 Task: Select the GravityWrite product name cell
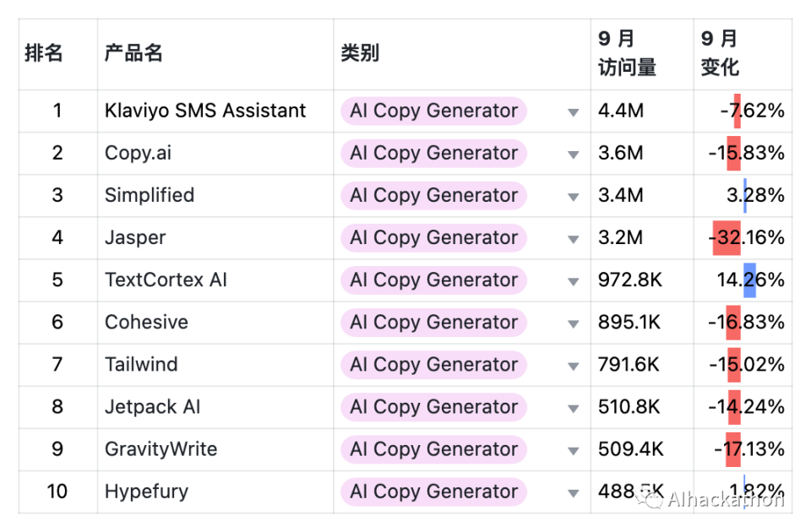(x=161, y=449)
